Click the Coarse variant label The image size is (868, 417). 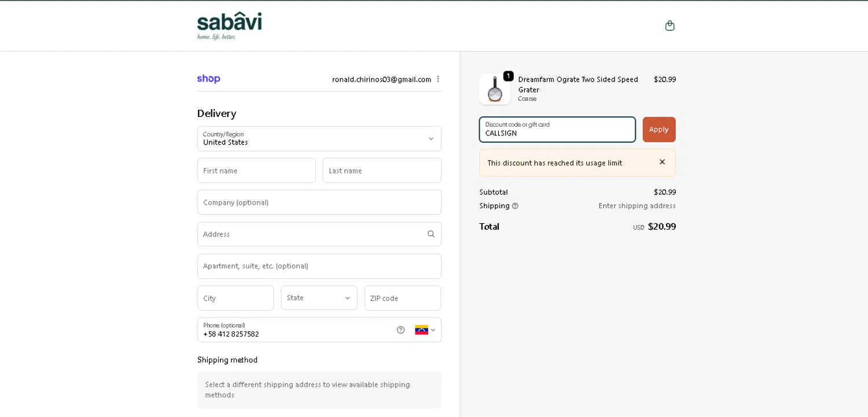tap(527, 99)
